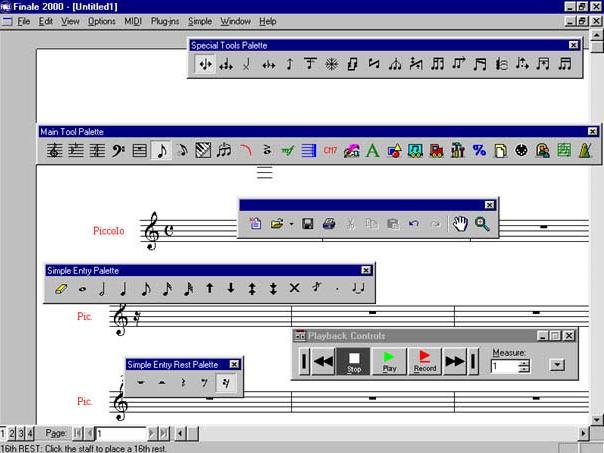Click the Undo arrow icon

coord(414,224)
